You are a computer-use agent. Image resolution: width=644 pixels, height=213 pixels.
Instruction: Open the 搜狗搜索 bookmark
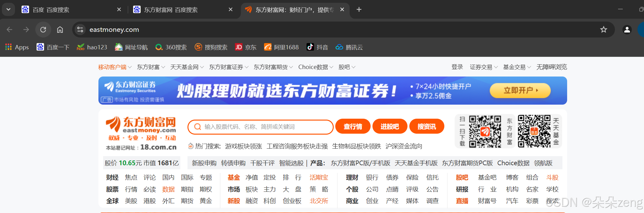click(x=211, y=47)
